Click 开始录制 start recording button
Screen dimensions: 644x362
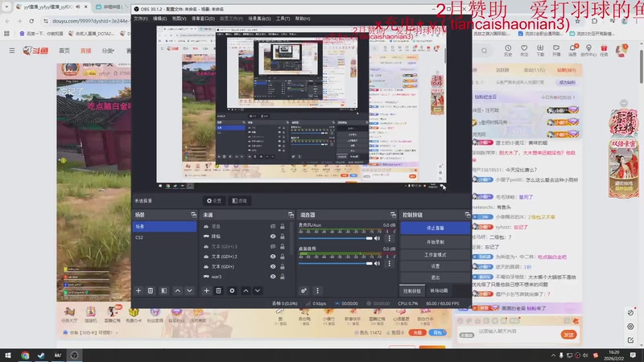pyautogui.click(x=435, y=242)
